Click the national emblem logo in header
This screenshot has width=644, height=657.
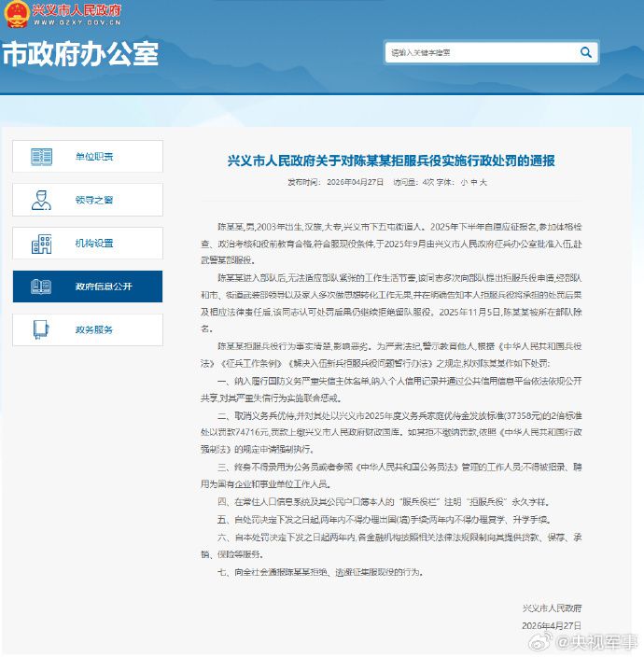(16, 14)
